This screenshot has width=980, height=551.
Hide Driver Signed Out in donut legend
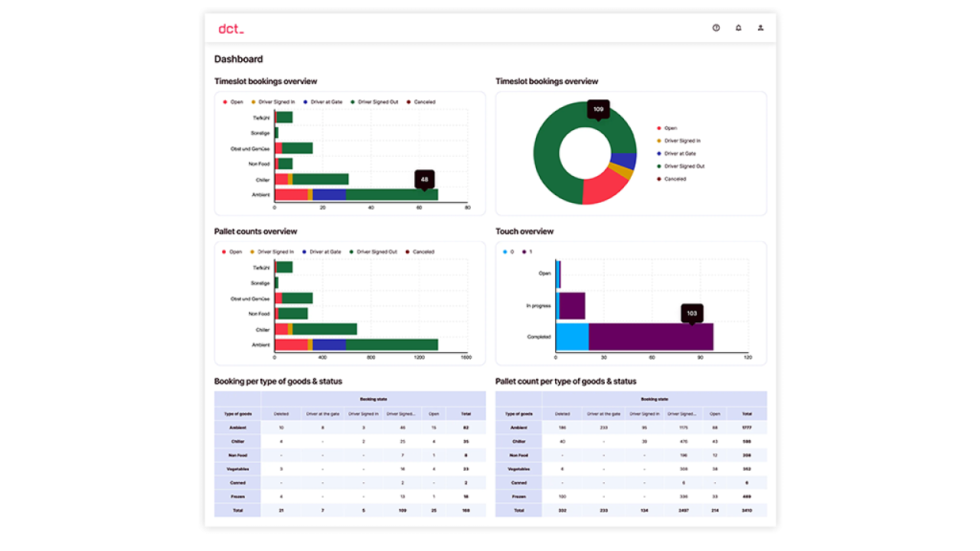(x=684, y=166)
